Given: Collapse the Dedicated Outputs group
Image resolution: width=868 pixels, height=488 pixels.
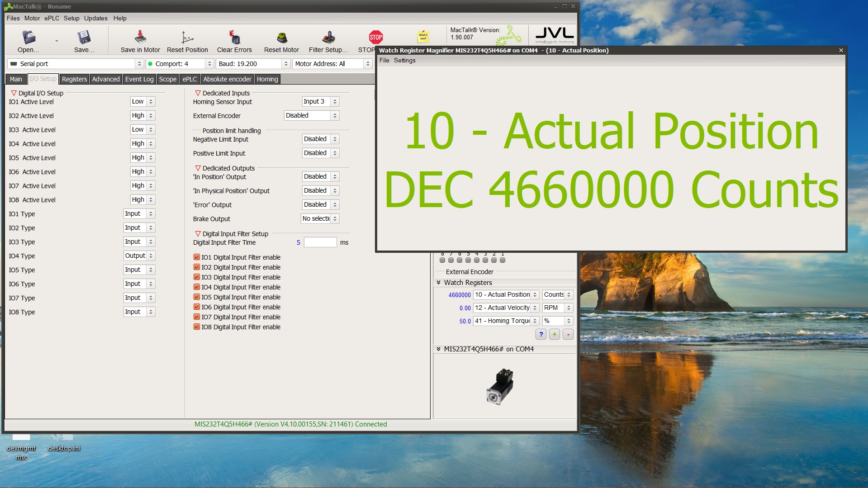Looking at the screenshot, I should pyautogui.click(x=198, y=168).
